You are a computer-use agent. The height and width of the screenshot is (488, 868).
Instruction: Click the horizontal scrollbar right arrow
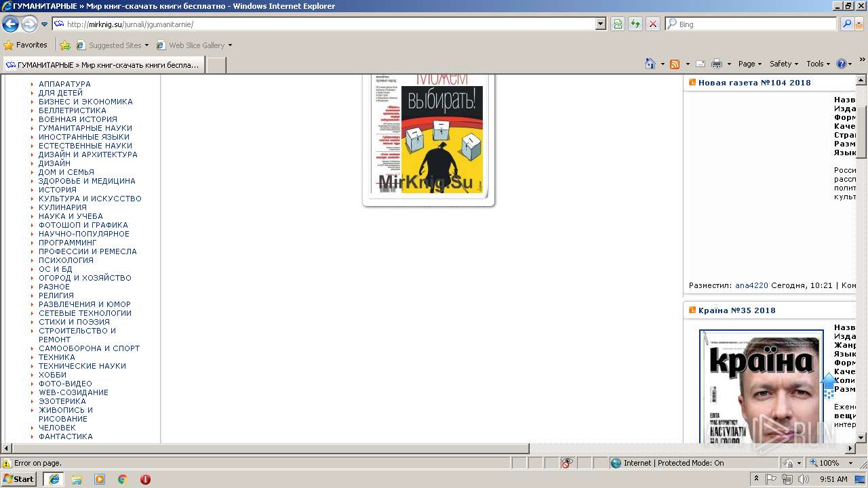(850, 449)
